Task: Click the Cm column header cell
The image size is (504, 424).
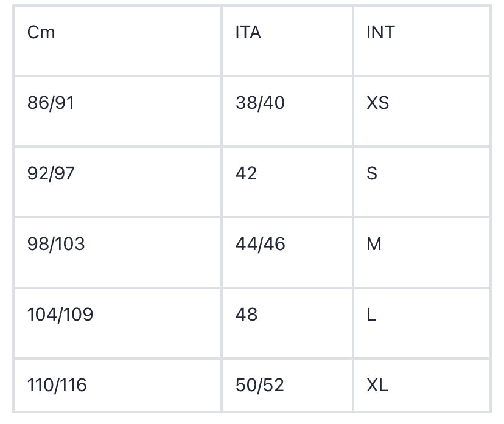Action: (41, 32)
